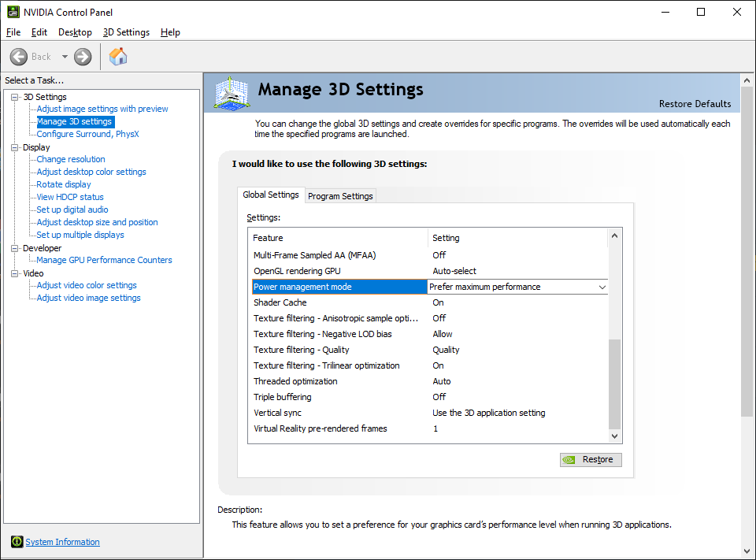This screenshot has width=756, height=560.
Task: Click the Back arrow button
Action: [x=20, y=57]
